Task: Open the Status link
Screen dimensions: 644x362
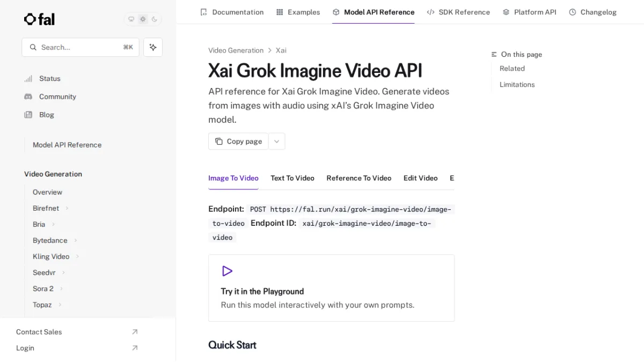Action: coord(50,79)
